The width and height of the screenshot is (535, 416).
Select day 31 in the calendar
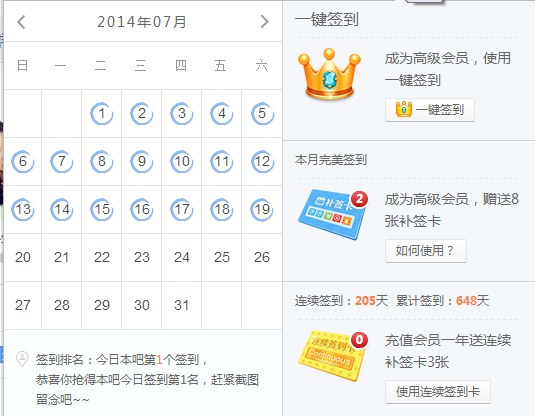tap(182, 305)
